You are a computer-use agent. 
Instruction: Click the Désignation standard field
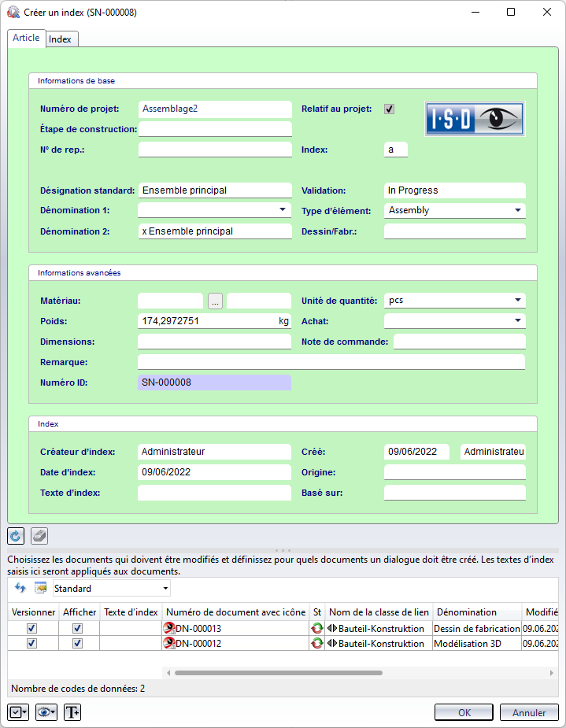tap(215, 190)
